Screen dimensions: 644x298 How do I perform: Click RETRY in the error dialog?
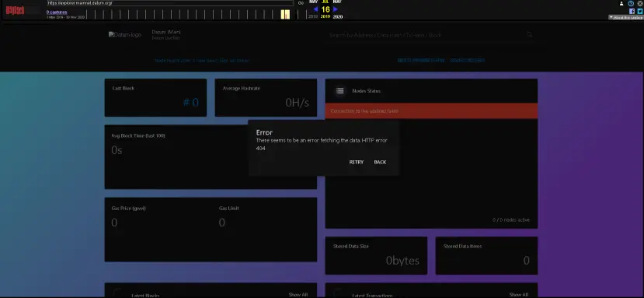pyautogui.click(x=356, y=162)
